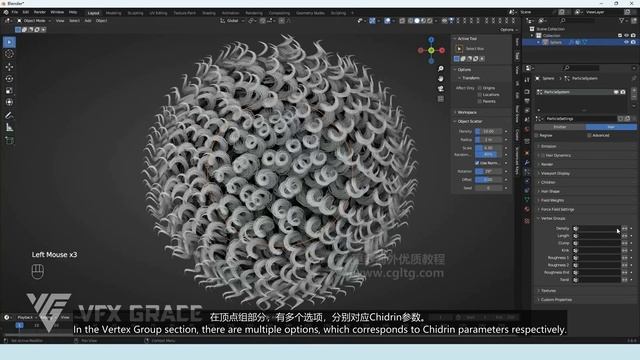
Task: Toggle the Hair Dynamics checkbox
Action: pyautogui.click(x=543, y=156)
